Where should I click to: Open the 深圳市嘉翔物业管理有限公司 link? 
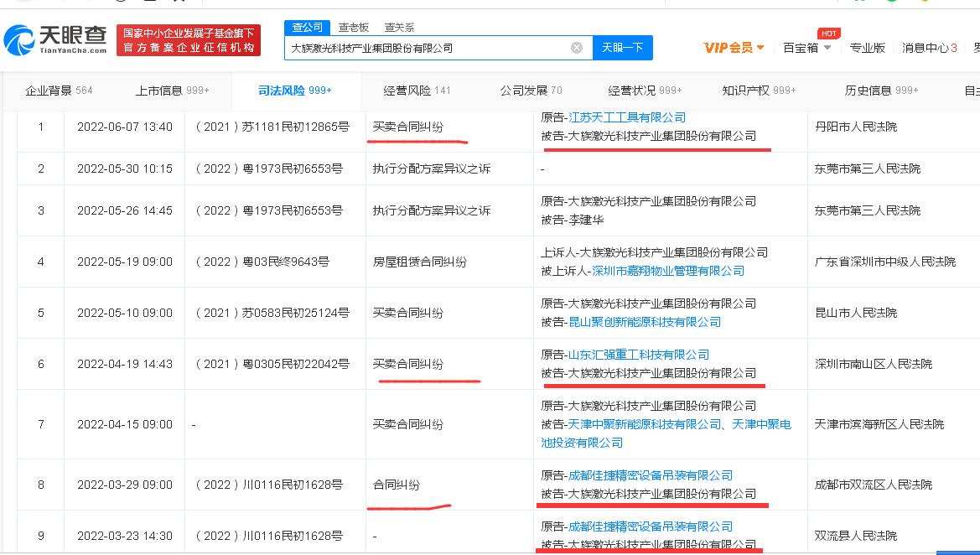(668, 271)
